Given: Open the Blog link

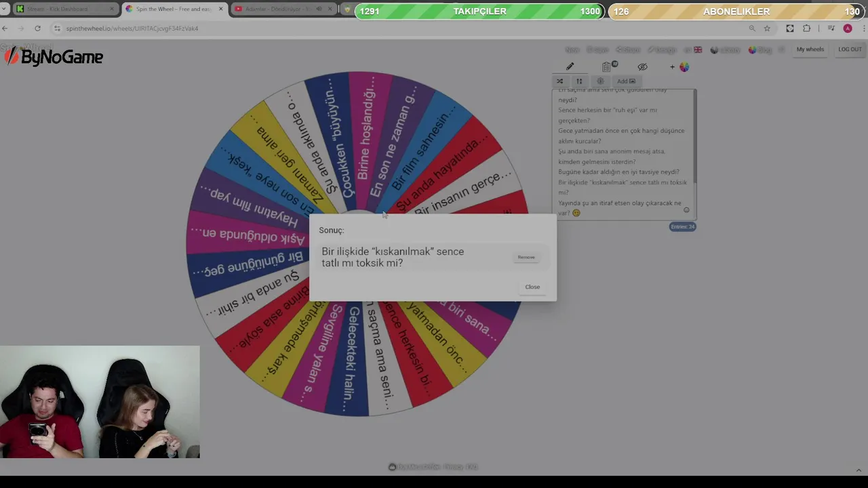Looking at the screenshot, I should [x=760, y=50].
